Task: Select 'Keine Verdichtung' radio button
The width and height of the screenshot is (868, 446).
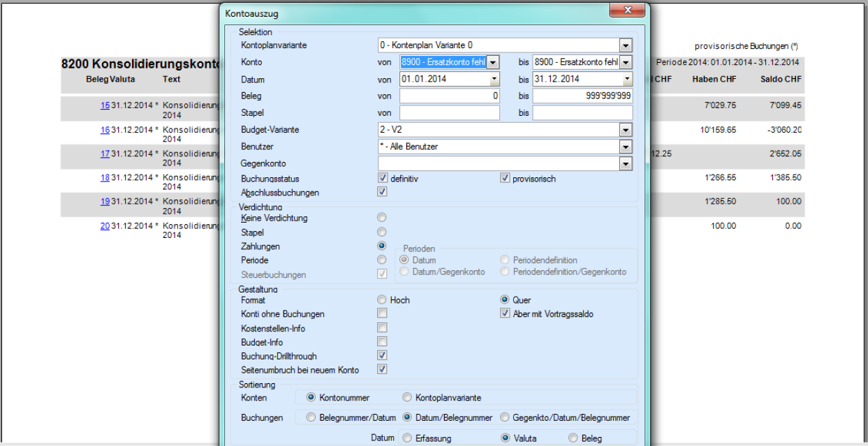Action: (x=381, y=218)
